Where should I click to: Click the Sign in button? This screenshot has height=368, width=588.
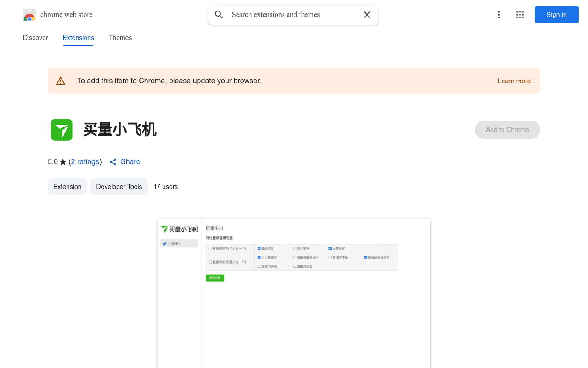pyautogui.click(x=556, y=15)
